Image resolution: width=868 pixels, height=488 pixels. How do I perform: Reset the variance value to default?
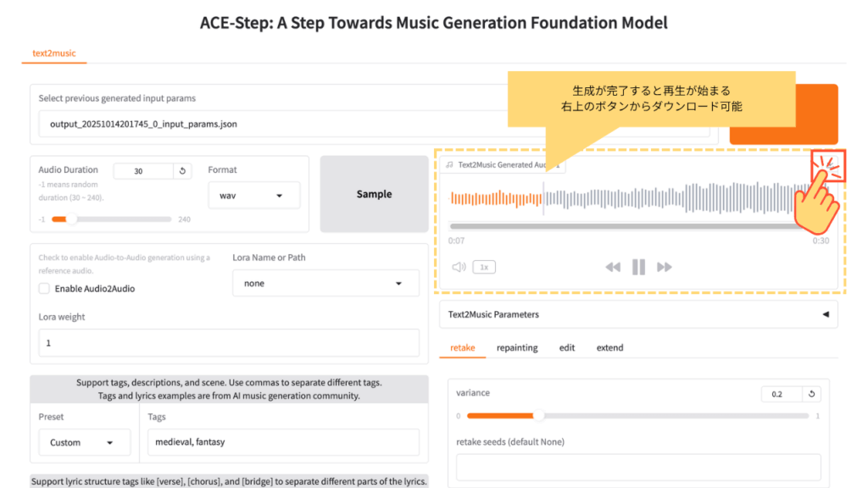click(811, 394)
